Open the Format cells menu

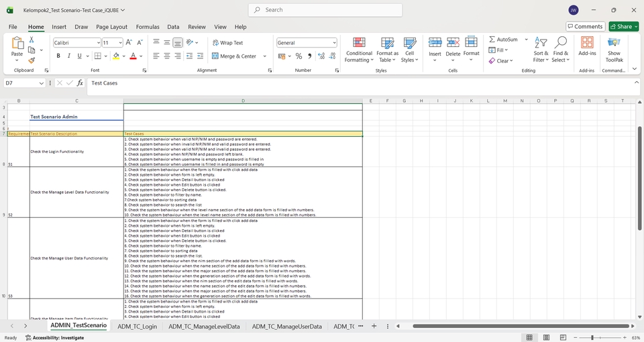471,48
